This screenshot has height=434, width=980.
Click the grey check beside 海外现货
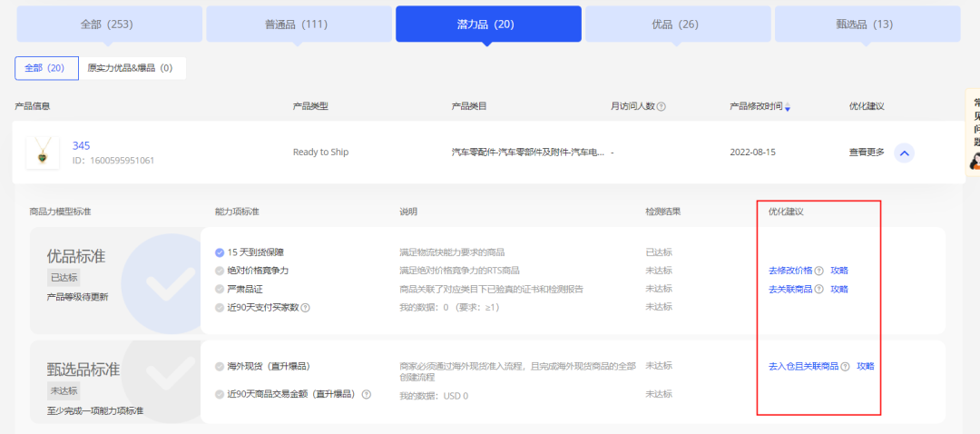[x=220, y=367]
